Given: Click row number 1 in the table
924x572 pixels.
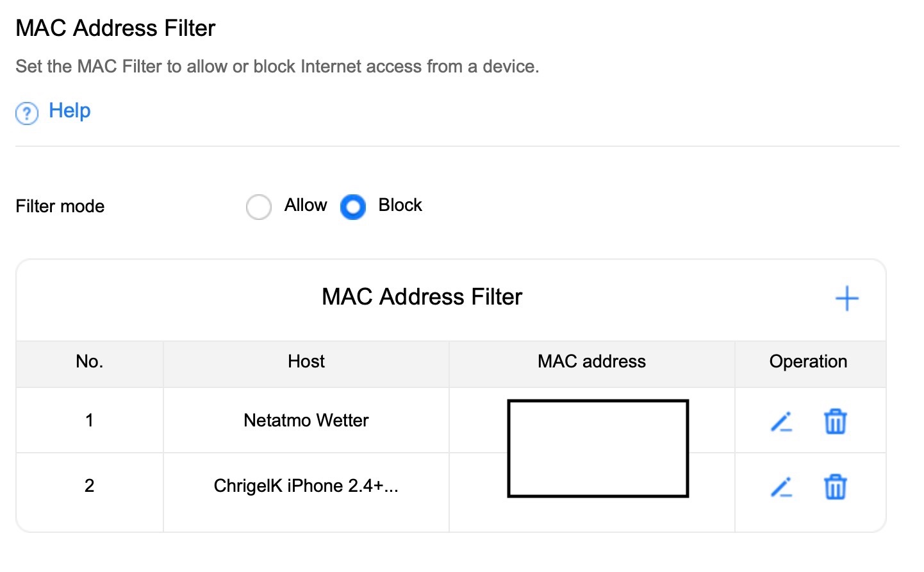Looking at the screenshot, I should 90,421.
